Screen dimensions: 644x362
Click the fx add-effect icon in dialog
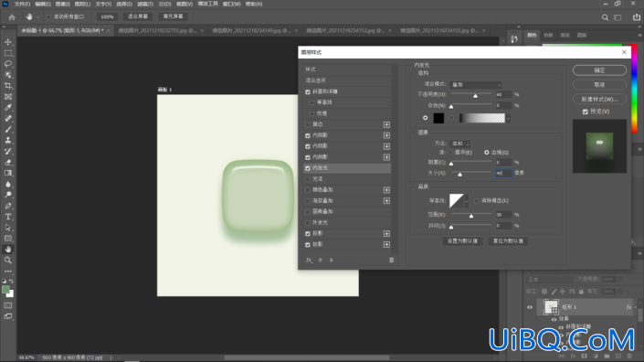tap(309, 261)
